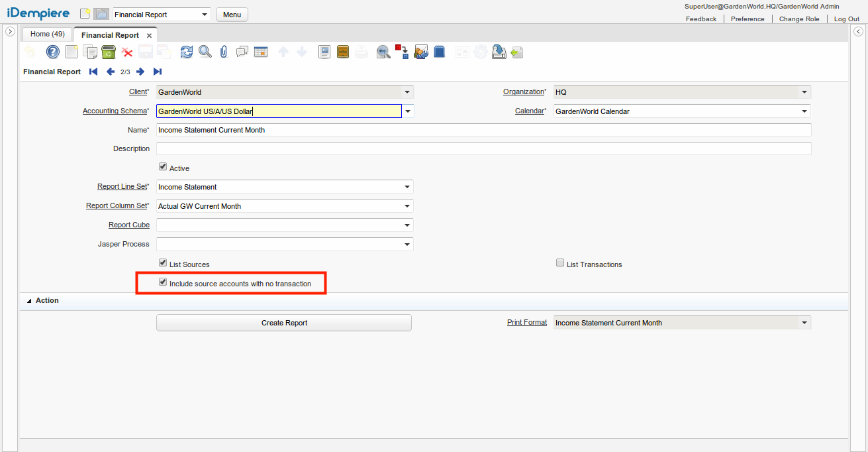Toggle grid view icon in toolbar
The width and height of the screenshot is (868, 452).
(261, 52)
